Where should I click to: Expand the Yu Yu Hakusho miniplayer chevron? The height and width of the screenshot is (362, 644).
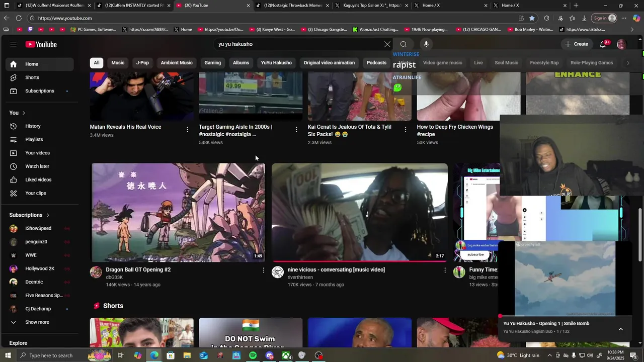[620, 329]
